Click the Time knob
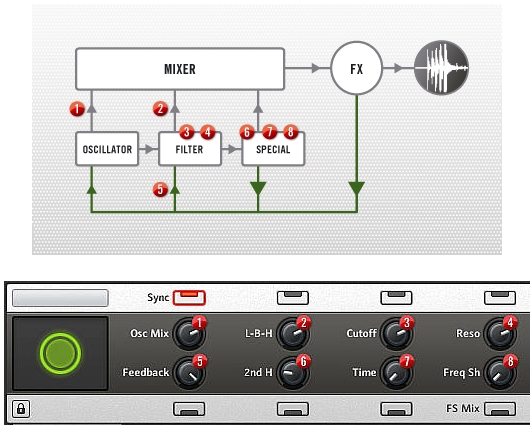Viewport: 530px width, 429px height. coord(396,373)
